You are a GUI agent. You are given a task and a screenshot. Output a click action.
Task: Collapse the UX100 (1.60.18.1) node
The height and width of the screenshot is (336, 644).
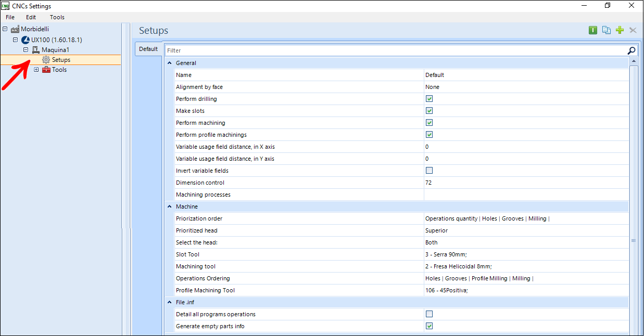16,40
